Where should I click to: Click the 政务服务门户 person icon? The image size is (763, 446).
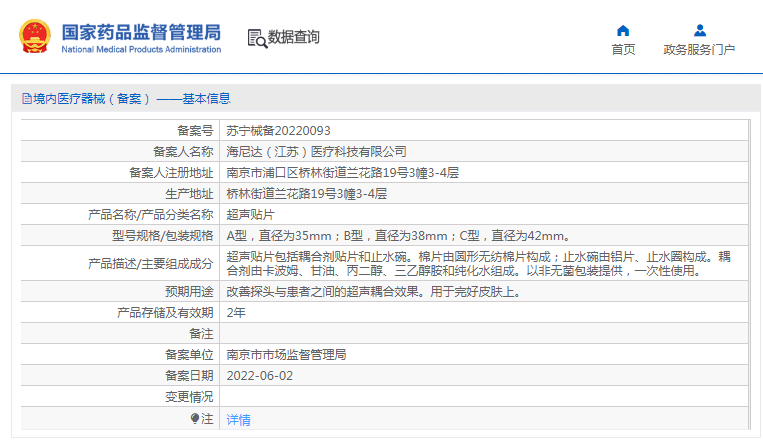click(700, 31)
